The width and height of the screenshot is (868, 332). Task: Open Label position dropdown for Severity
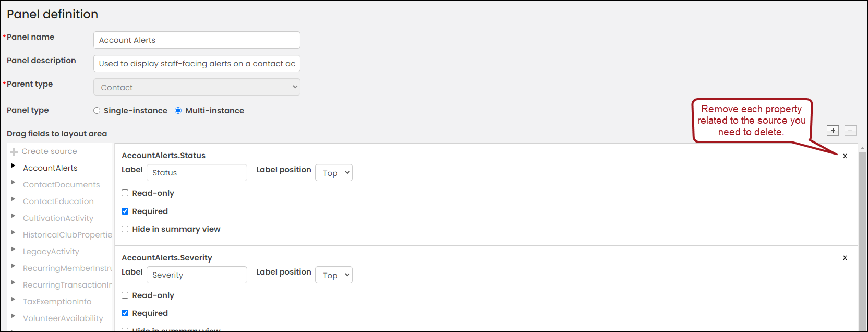pos(334,275)
